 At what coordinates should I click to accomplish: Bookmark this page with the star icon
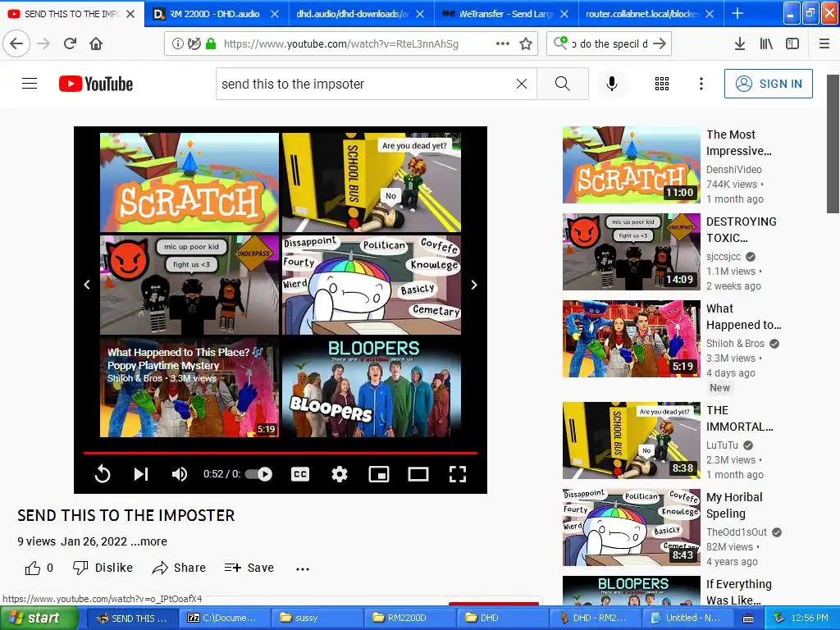pyautogui.click(x=526, y=43)
